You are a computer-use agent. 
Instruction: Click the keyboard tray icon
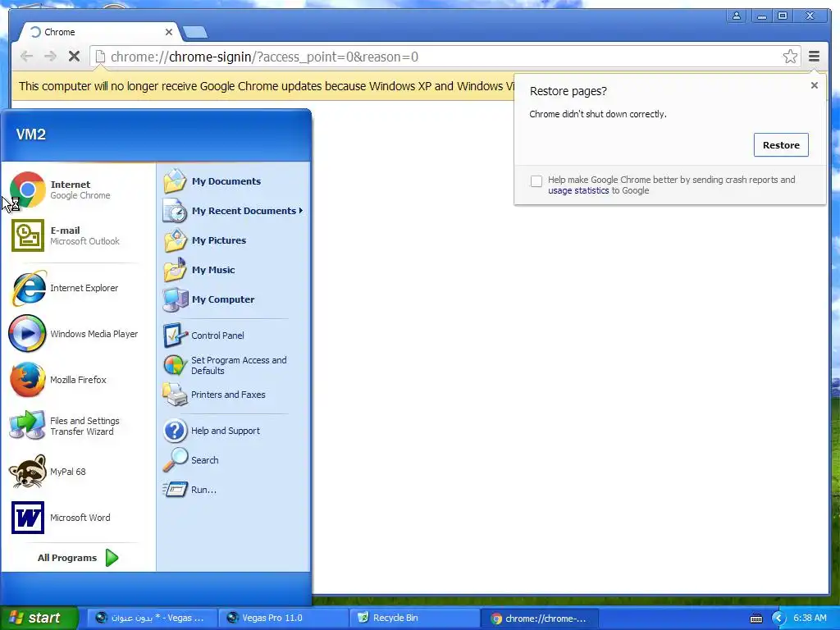[756, 619]
